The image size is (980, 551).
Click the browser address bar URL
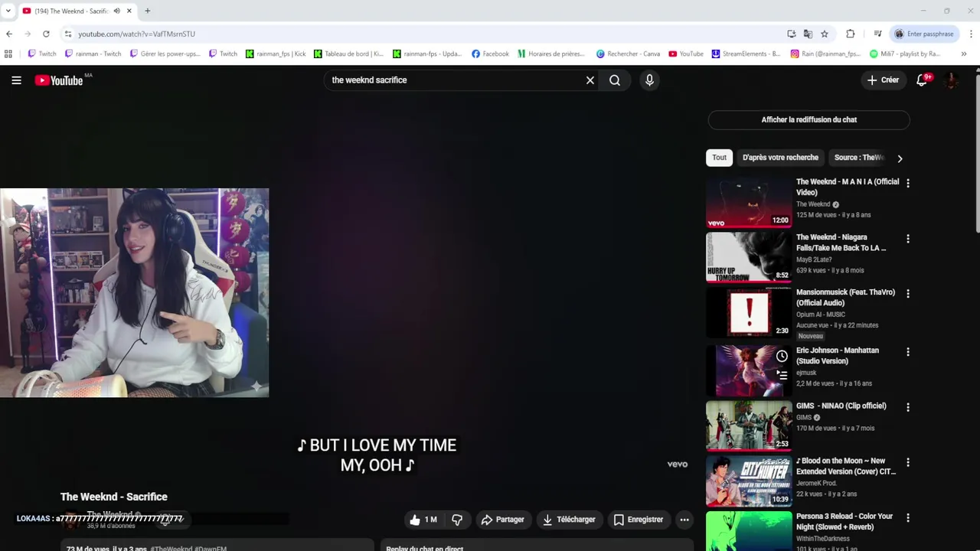(x=136, y=34)
